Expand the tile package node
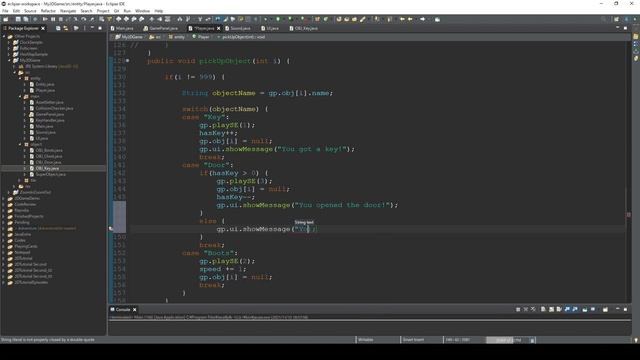Screen dimensions: 640x360 click(x=20, y=180)
